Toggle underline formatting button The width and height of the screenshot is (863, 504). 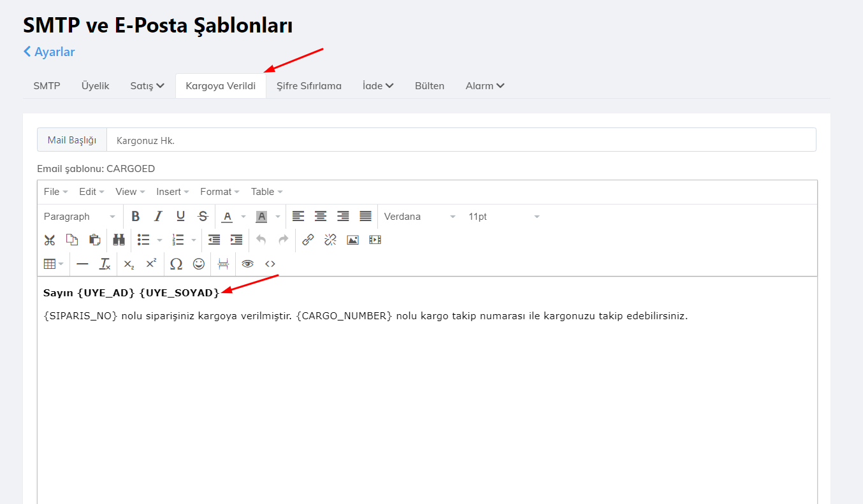tap(180, 217)
